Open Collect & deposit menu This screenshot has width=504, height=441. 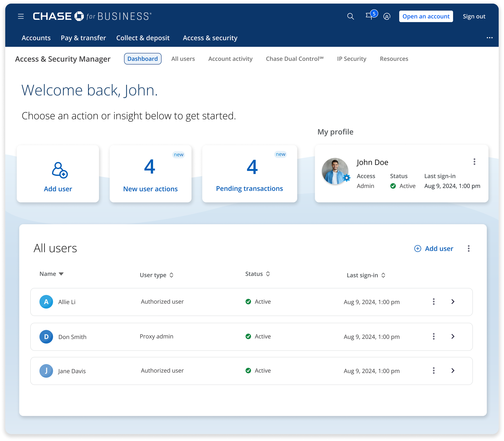click(143, 38)
